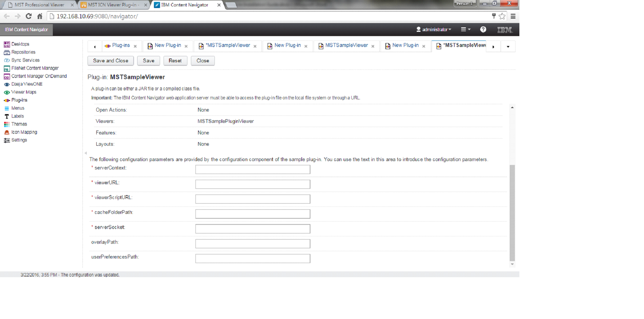
Task: Click the Close button
Action: (203, 61)
